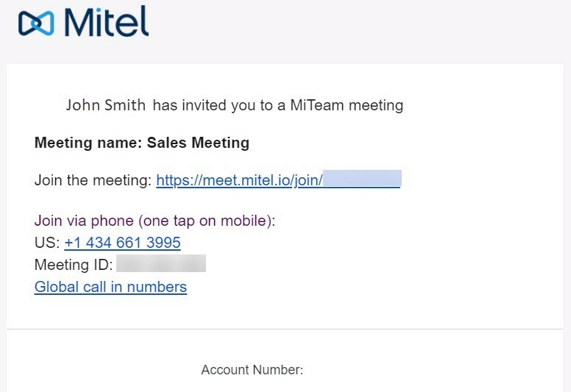Click the blurred Meeting ID value

click(x=160, y=264)
